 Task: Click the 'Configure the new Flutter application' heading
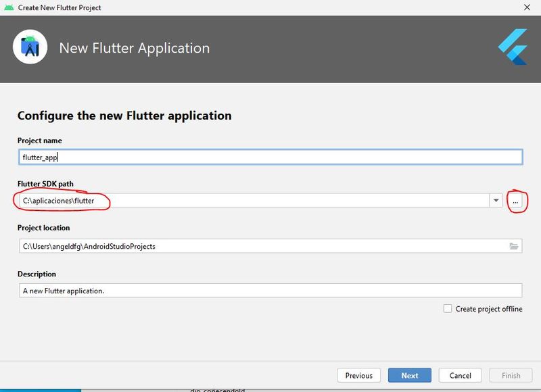point(124,116)
